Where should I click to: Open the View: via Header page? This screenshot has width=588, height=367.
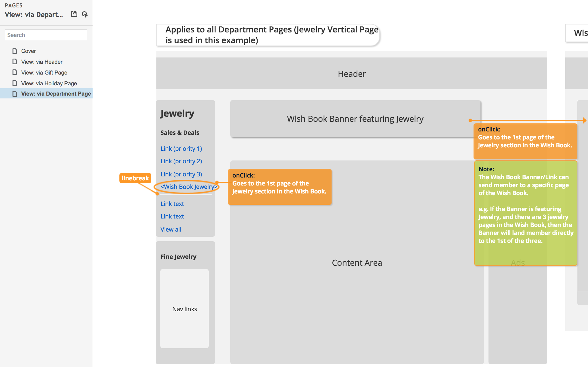42,62
